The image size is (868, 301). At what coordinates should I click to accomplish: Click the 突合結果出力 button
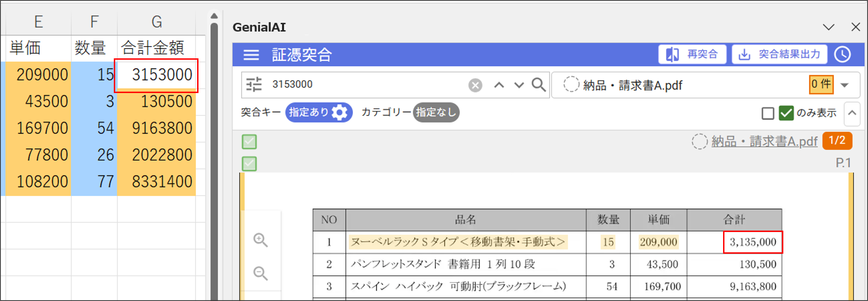779,54
